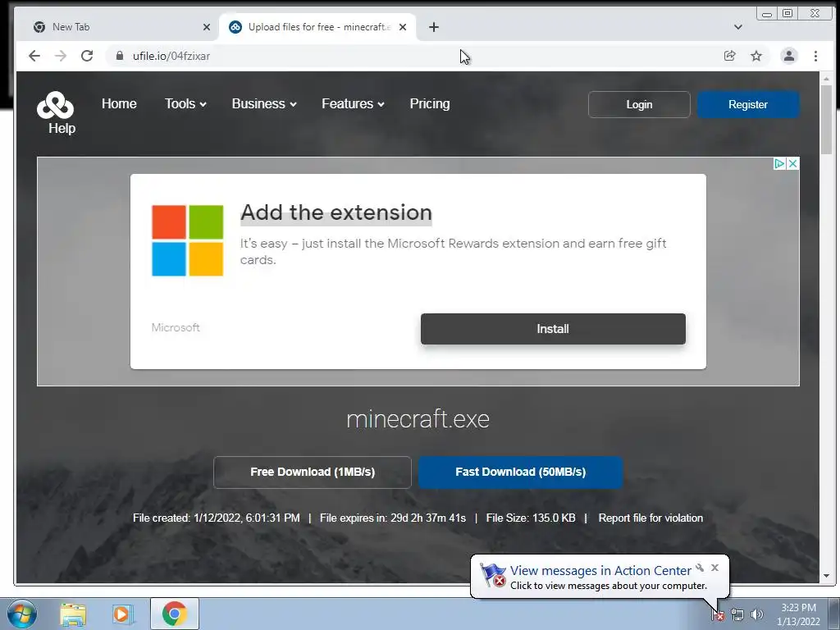This screenshot has height=630, width=840.
Task: Click the minecraft.exe file name text
Action: coord(418,419)
